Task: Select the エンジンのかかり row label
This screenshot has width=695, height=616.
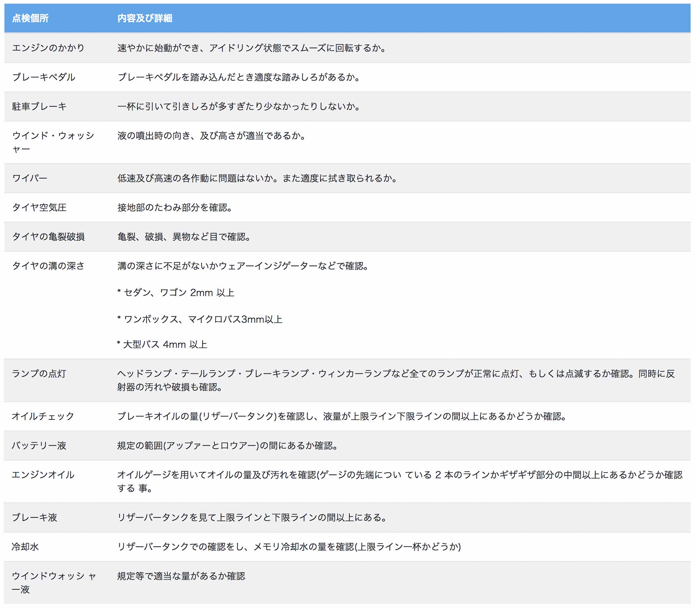Action: pos(48,48)
